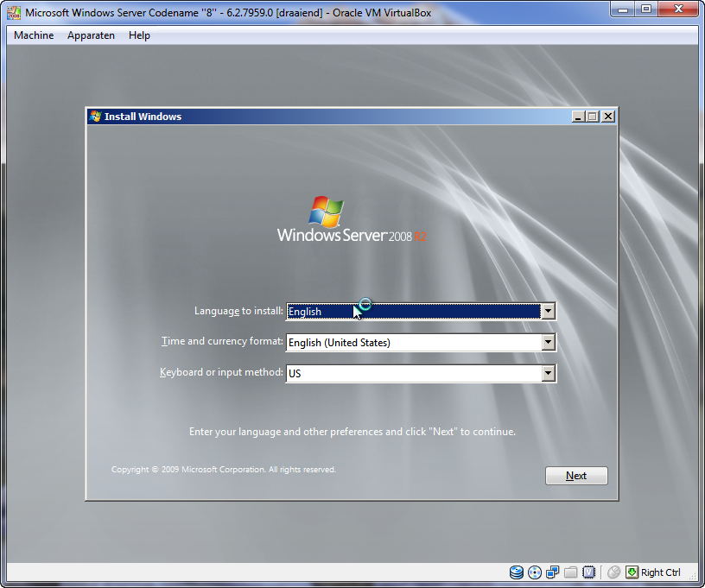Expand the Language to install dropdown arrow

point(548,311)
